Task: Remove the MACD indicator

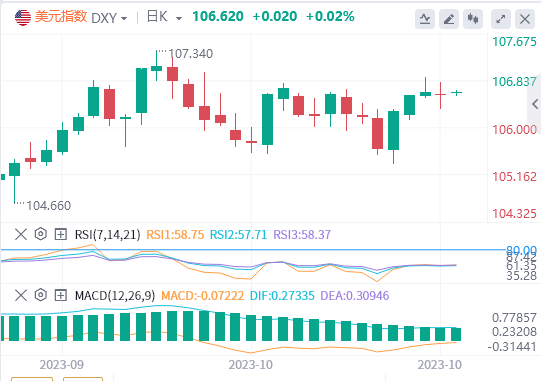Action: [21, 295]
